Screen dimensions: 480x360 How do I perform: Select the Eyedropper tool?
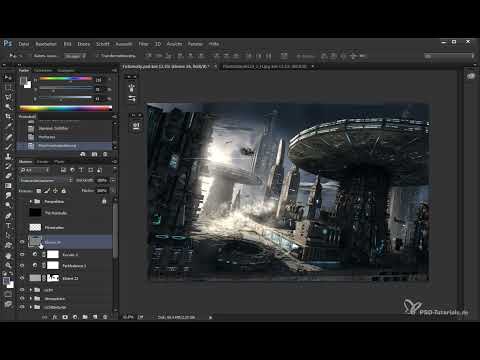pyautogui.click(x=8, y=126)
